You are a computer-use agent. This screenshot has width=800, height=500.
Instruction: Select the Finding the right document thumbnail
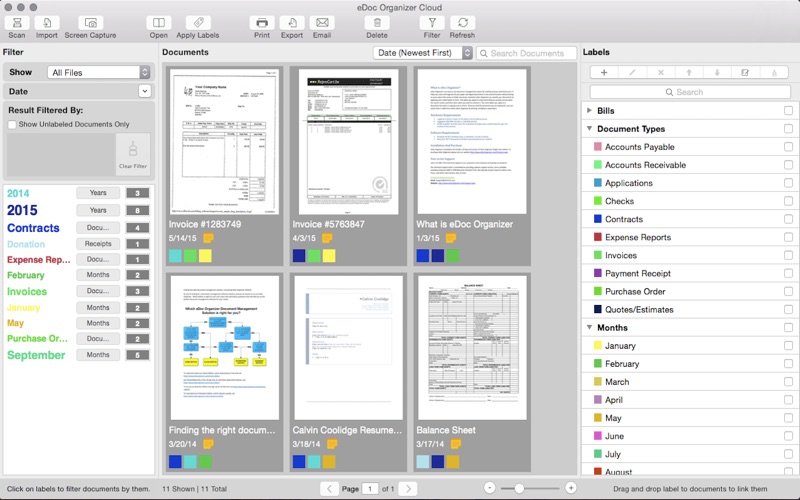(224, 347)
